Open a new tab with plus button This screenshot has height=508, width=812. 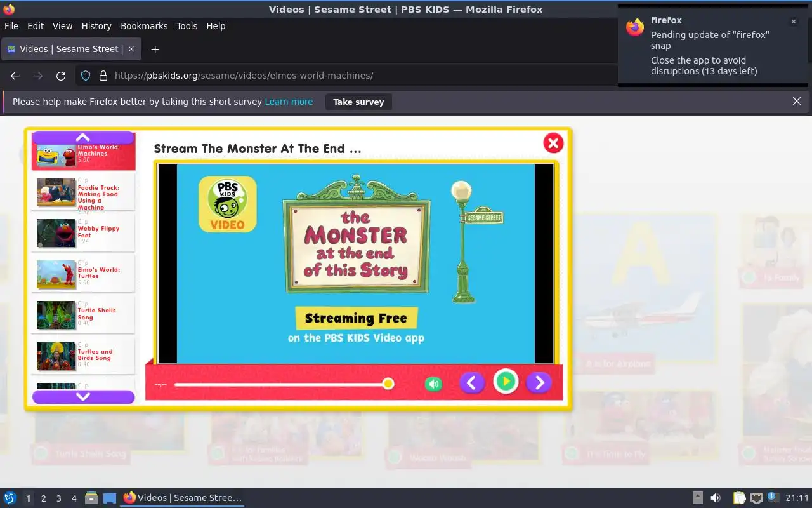155,49
